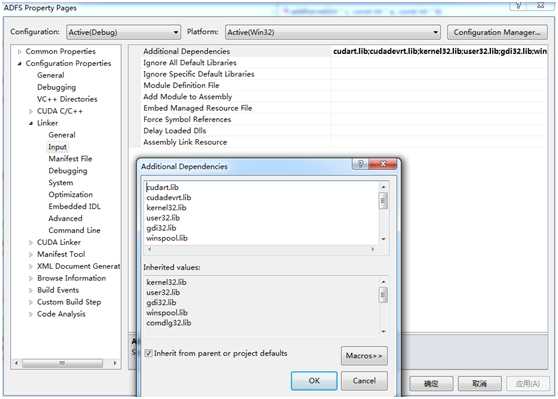Image resolution: width=558 pixels, height=399 pixels.
Task: Close the Additional Dependencies dialog
Action: click(x=383, y=164)
